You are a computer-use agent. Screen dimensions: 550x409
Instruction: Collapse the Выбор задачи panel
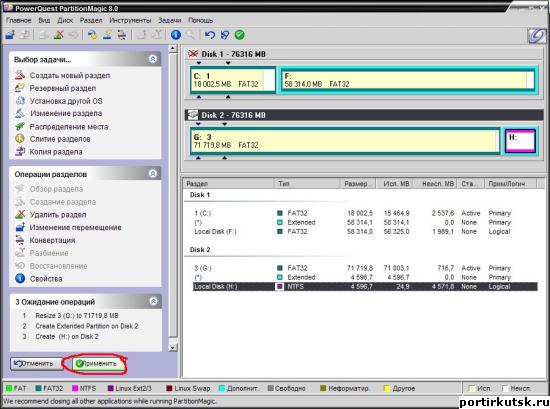(x=153, y=59)
